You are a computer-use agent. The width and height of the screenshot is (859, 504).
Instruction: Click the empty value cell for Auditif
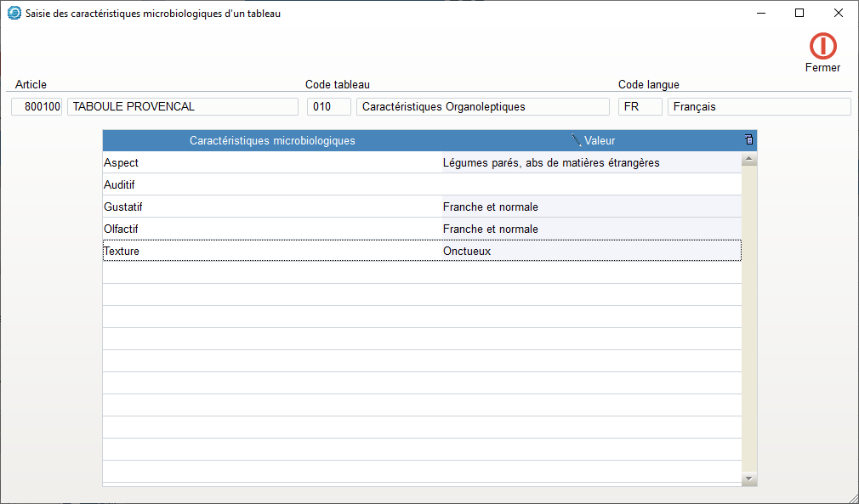591,184
